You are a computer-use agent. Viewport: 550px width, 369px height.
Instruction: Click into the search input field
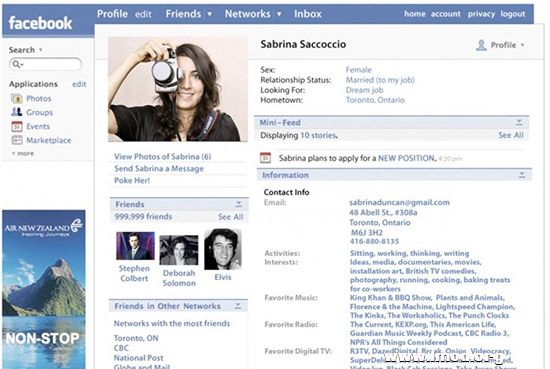(x=46, y=64)
